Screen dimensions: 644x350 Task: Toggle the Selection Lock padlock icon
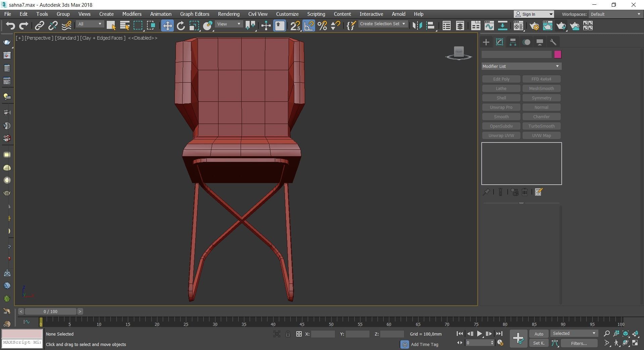pyautogui.click(x=288, y=334)
